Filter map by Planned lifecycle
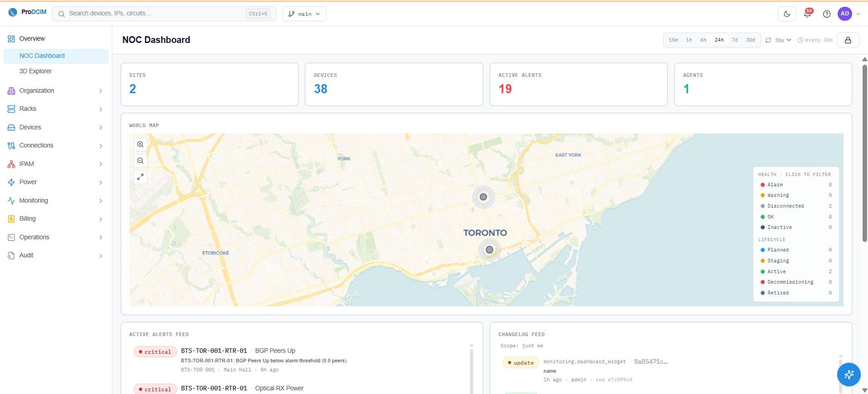868x394 pixels. (x=796, y=250)
